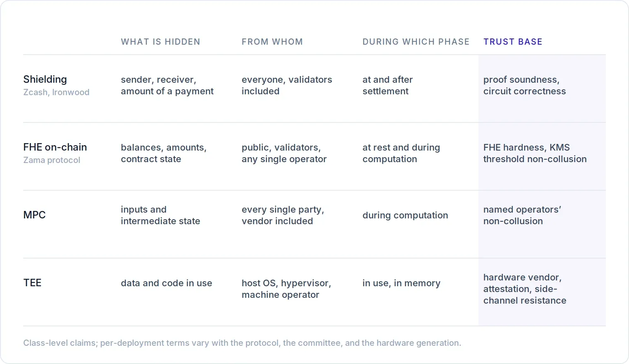629x364 pixels.
Task: Click the 'proof soundness, circuit correctness' cell
Action: pyautogui.click(x=524, y=85)
